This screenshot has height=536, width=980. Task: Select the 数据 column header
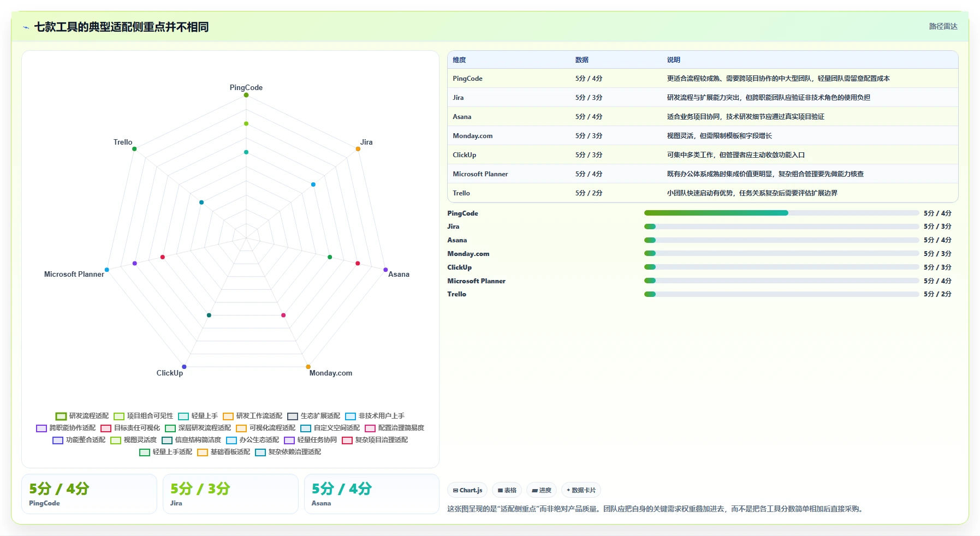tap(582, 60)
